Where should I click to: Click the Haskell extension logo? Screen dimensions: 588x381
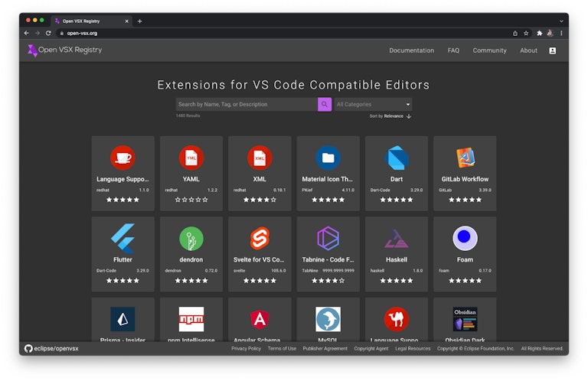point(397,239)
